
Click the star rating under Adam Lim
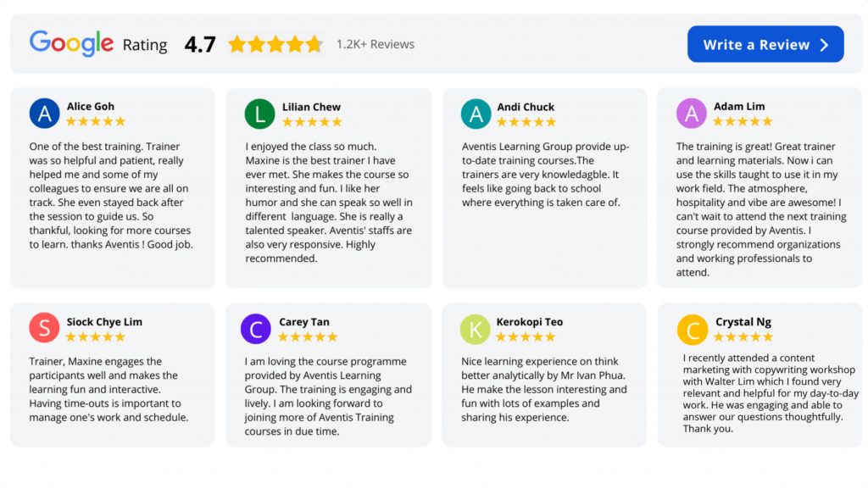coord(743,121)
